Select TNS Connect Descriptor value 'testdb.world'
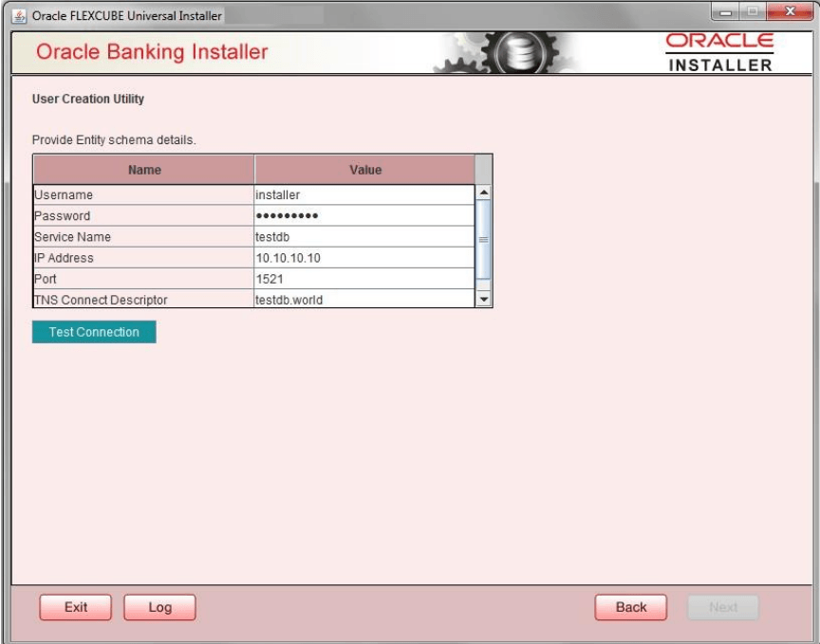Screen dimensions: 820x644 [x=364, y=300]
